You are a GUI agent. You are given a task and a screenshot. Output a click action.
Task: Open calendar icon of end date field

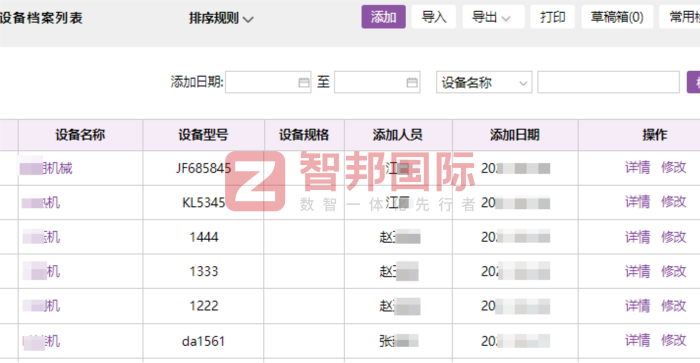(x=412, y=83)
